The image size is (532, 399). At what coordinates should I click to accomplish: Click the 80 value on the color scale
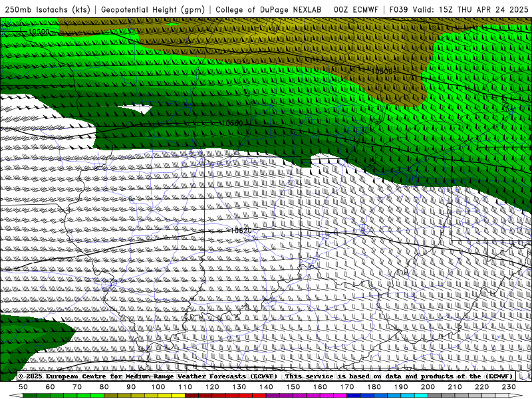coord(104,387)
